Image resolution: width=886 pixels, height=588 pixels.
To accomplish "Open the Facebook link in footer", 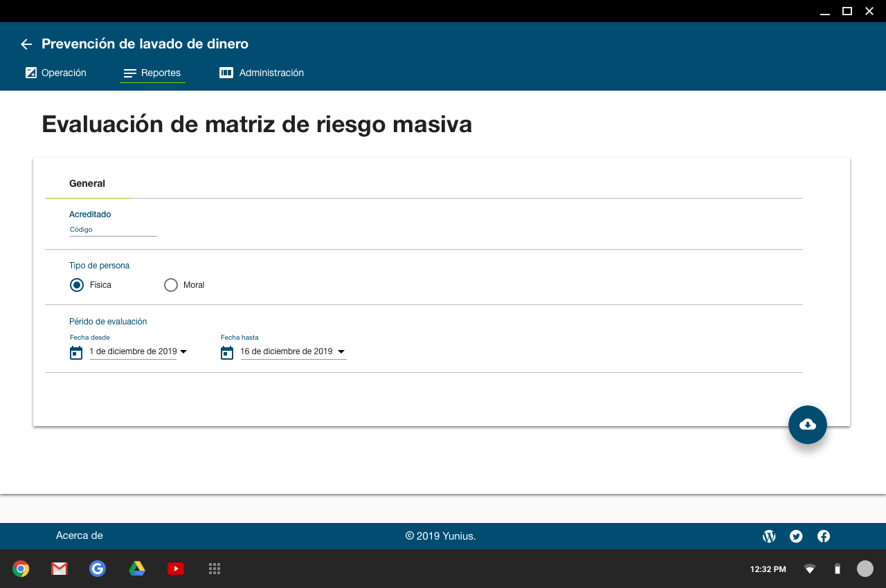I will [x=824, y=536].
